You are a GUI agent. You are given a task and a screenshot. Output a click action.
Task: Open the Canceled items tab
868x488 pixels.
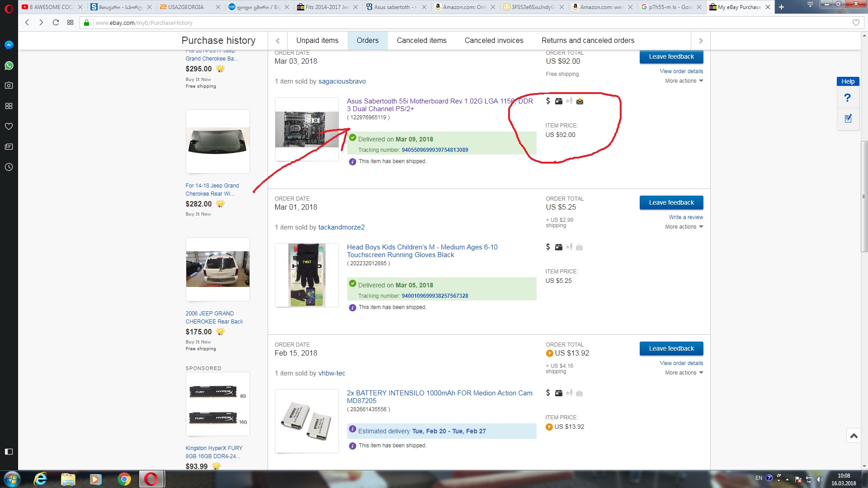point(421,41)
